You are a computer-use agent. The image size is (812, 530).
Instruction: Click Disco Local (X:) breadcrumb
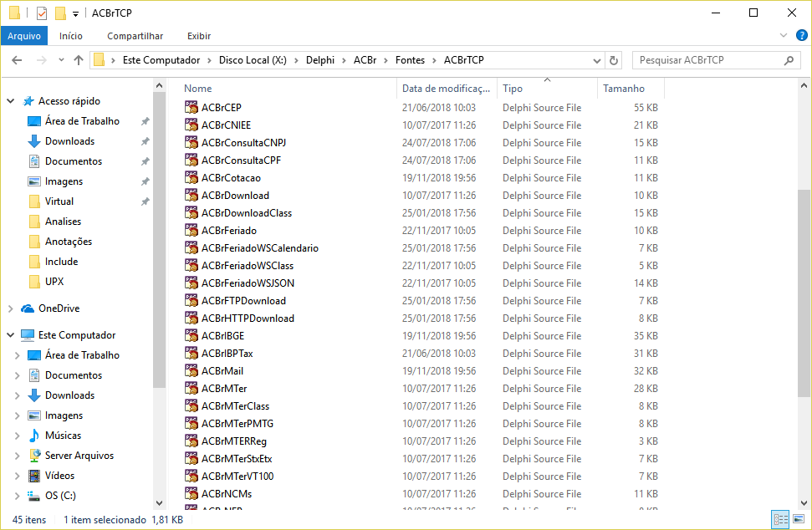(x=253, y=60)
